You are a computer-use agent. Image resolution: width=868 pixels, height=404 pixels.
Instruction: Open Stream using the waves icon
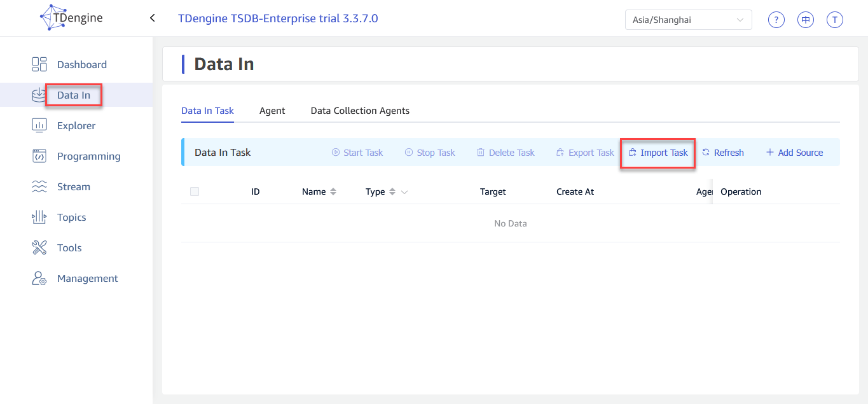coord(39,186)
